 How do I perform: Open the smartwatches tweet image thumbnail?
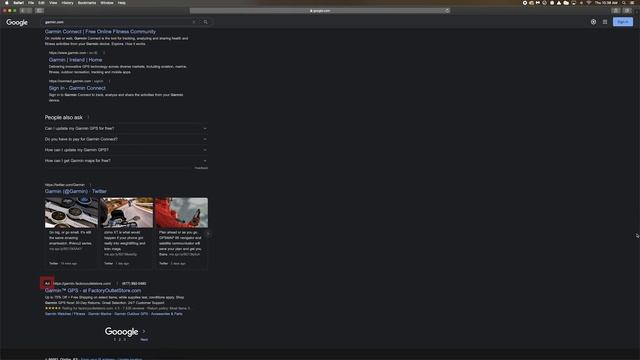[71, 213]
